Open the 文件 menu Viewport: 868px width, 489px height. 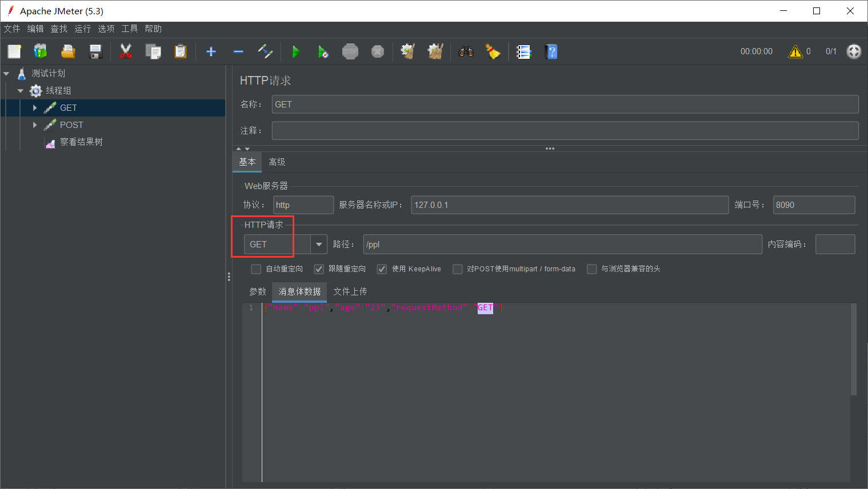12,29
